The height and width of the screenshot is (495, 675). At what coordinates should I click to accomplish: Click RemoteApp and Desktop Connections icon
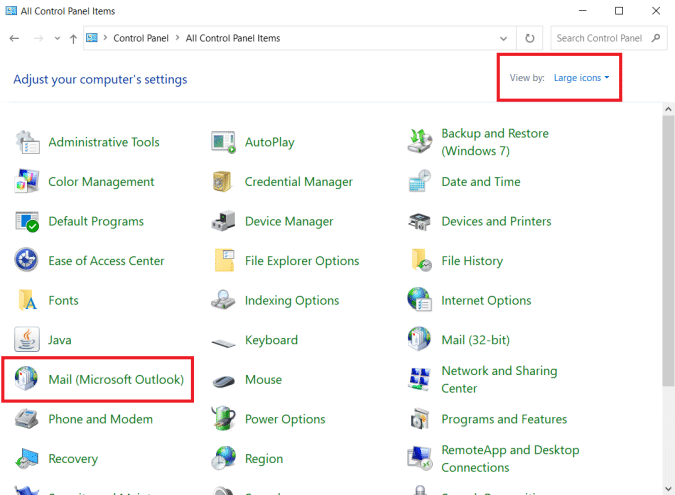420,458
